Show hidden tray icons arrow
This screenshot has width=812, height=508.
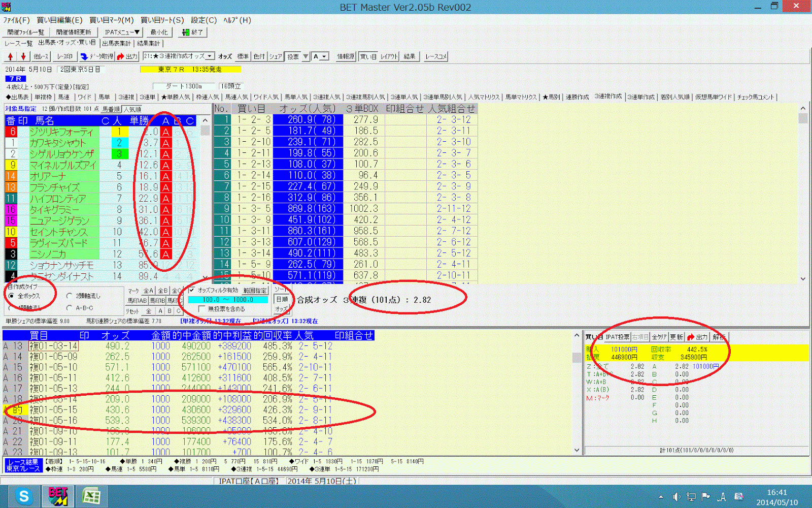661,496
